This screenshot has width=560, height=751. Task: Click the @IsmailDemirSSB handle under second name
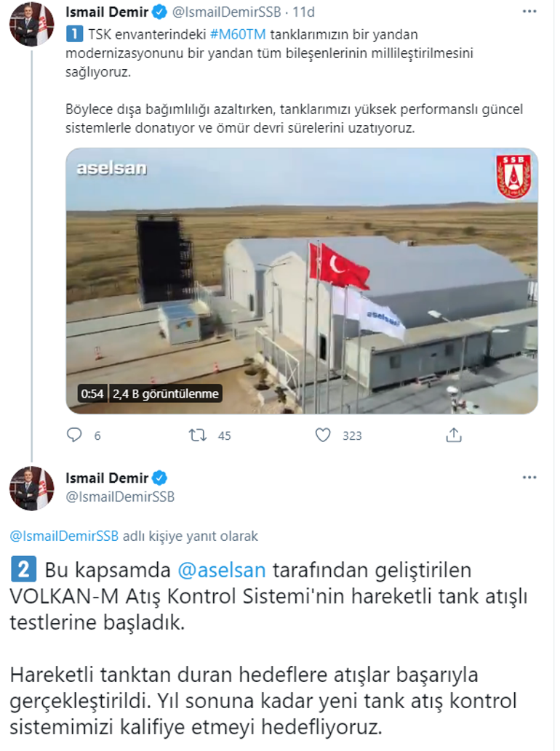120,497
